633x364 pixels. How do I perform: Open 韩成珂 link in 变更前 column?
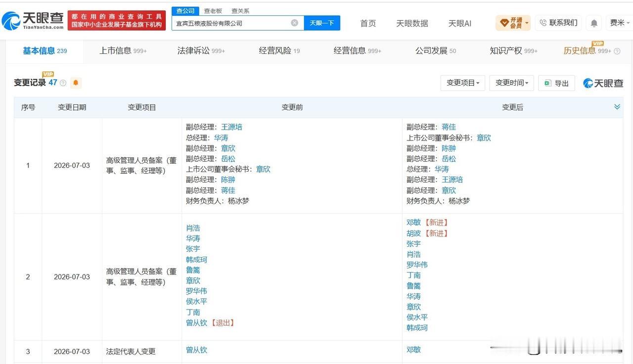pos(196,260)
